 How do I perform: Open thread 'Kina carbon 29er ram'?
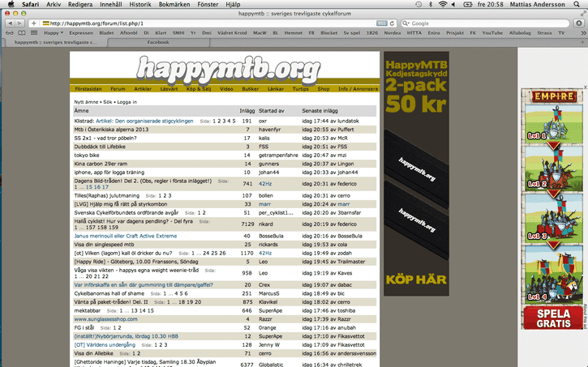[x=101, y=164]
